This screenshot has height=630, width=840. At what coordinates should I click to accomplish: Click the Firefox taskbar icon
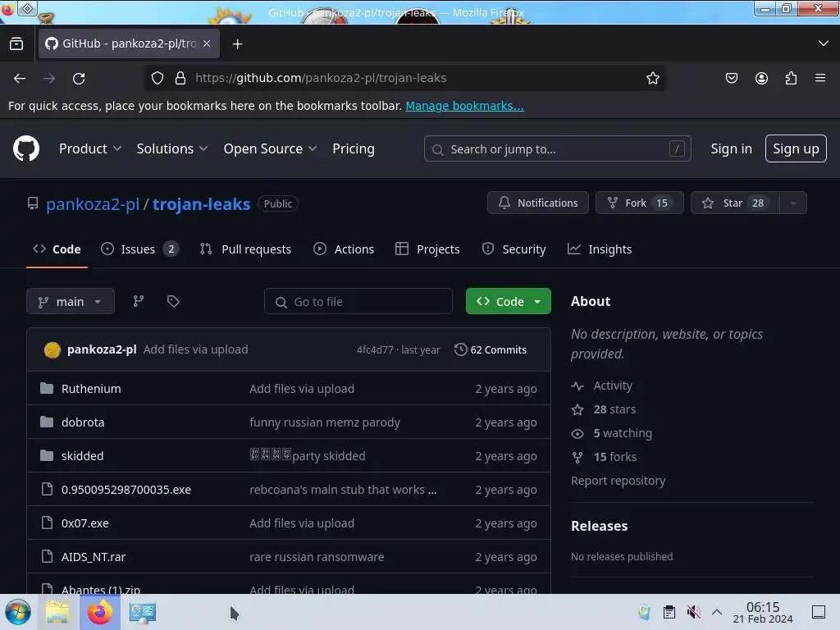pos(99,612)
